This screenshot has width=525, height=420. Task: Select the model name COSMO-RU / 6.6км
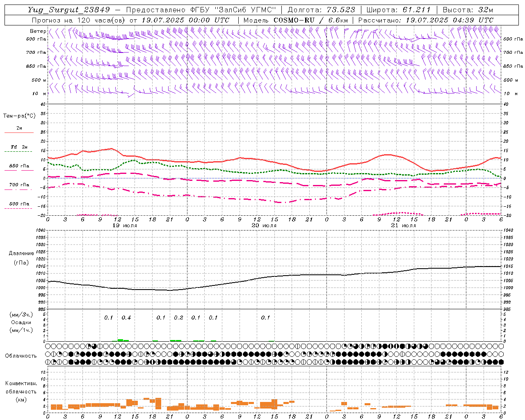tap(311, 20)
